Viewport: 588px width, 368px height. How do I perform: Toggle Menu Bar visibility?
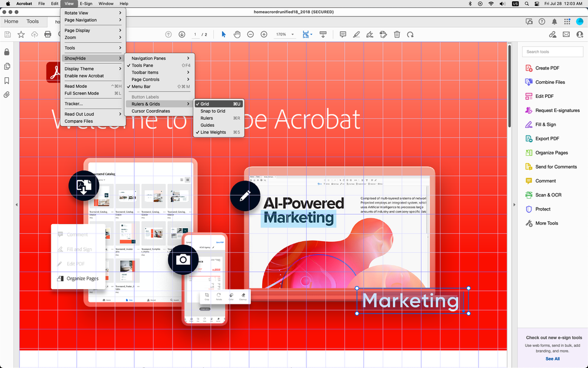[x=160, y=87]
